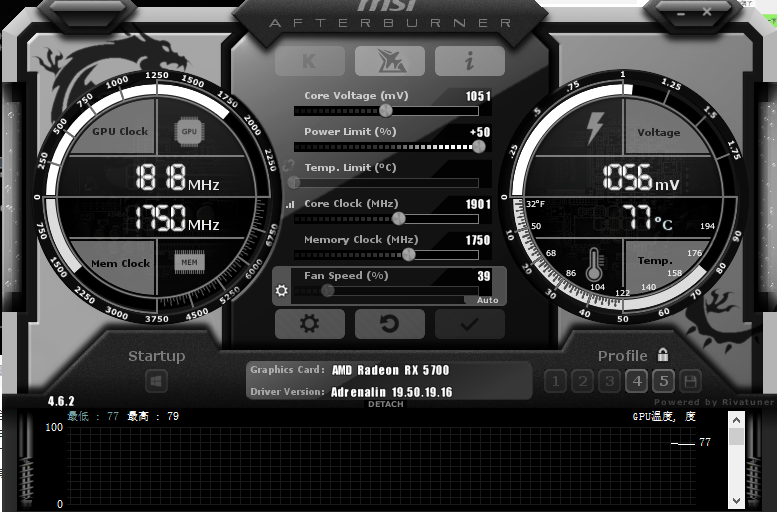Select profile slot 2
Viewport: 777px width, 512px height.
pos(583,381)
